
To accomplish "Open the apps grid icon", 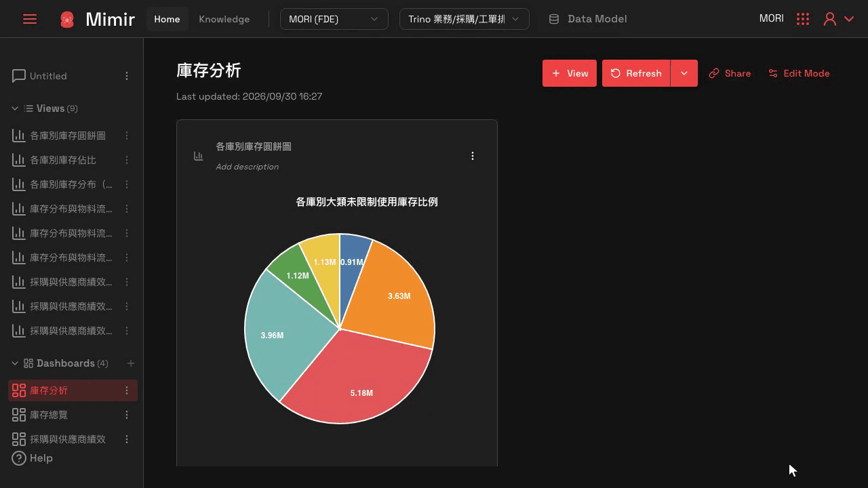I will pyautogui.click(x=803, y=19).
